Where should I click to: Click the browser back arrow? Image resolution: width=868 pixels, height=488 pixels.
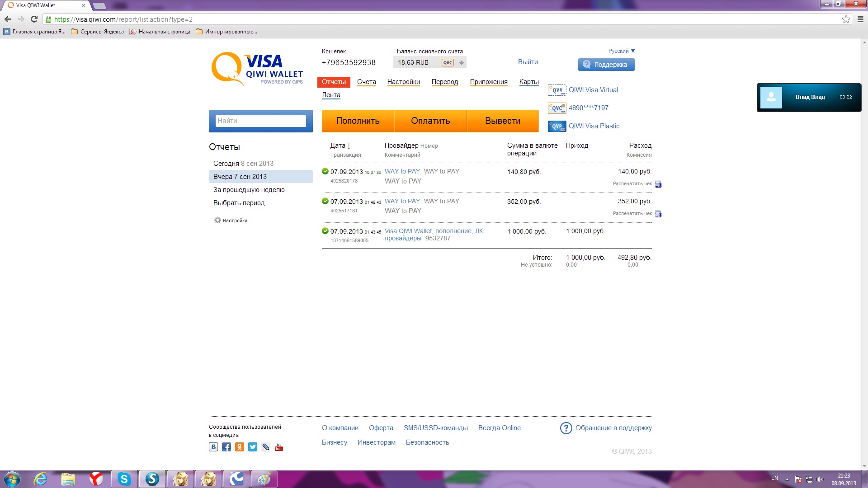tap(8, 19)
